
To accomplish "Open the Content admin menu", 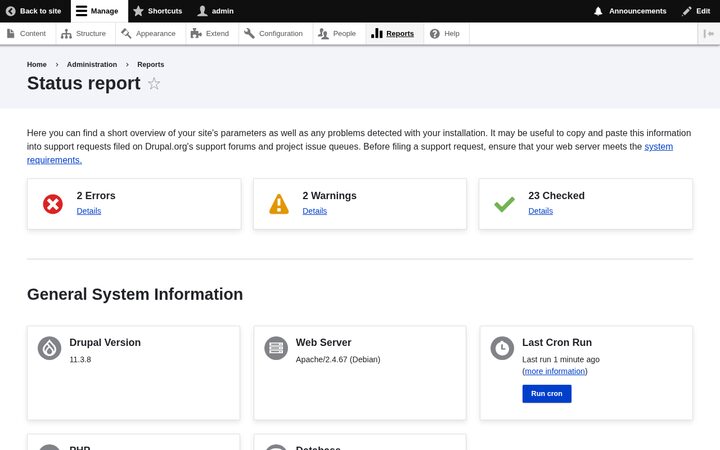I will click(26, 34).
